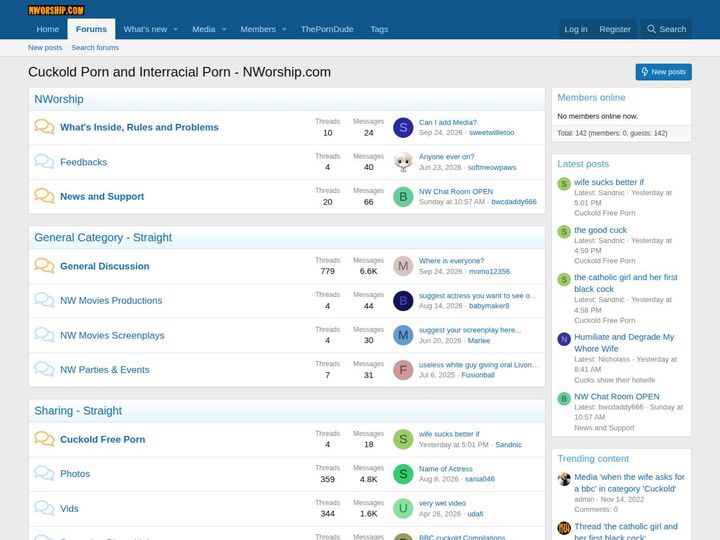Open softmeowpaws' avatar in the Feedbacks row
720x540 pixels.
tap(403, 162)
